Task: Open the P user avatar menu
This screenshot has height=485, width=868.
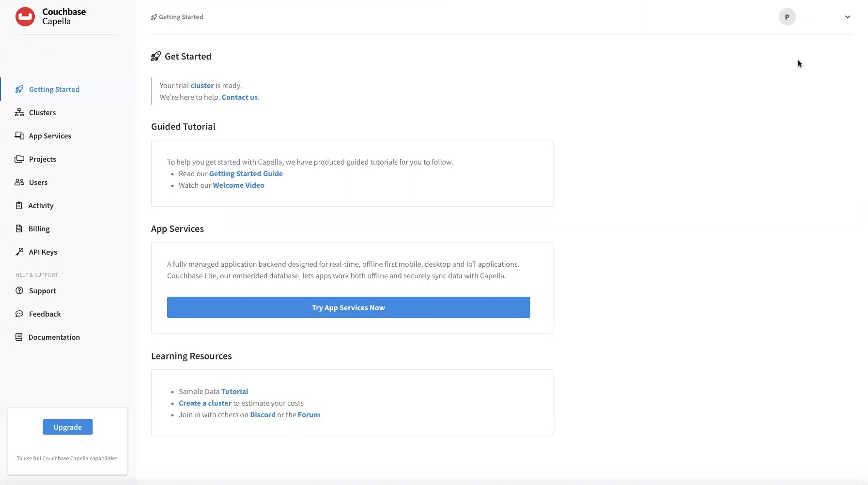Action: tap(787, 17)
